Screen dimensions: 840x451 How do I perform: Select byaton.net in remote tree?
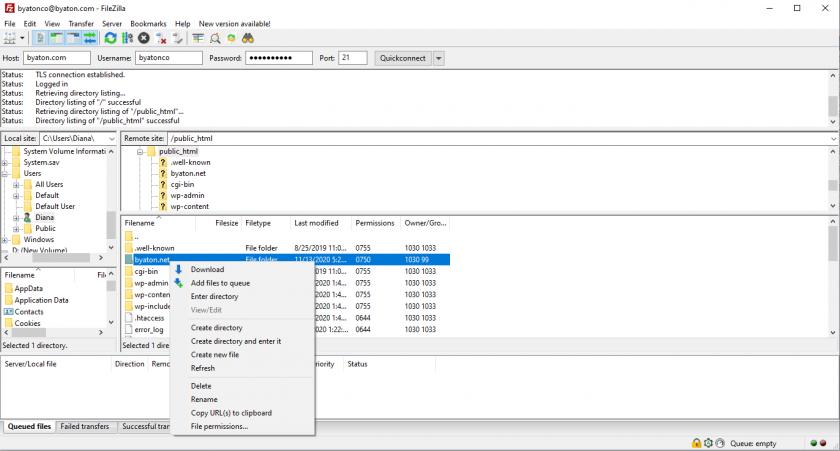point(188,174)
